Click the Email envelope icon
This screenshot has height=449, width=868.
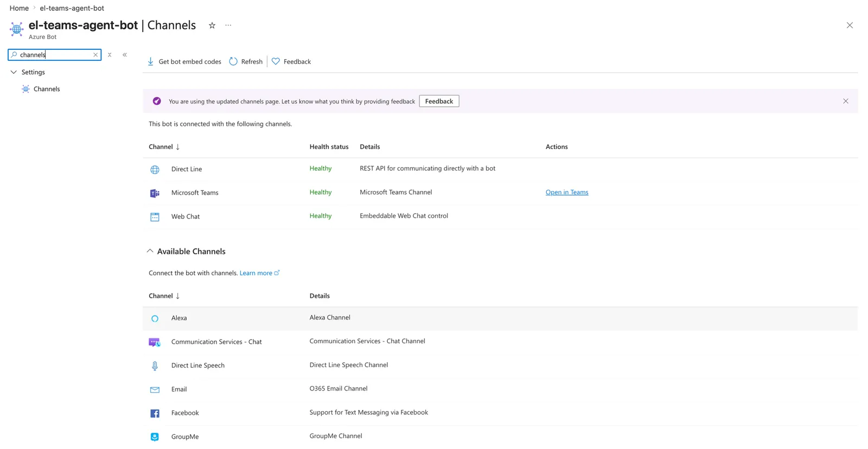[155, 390]
